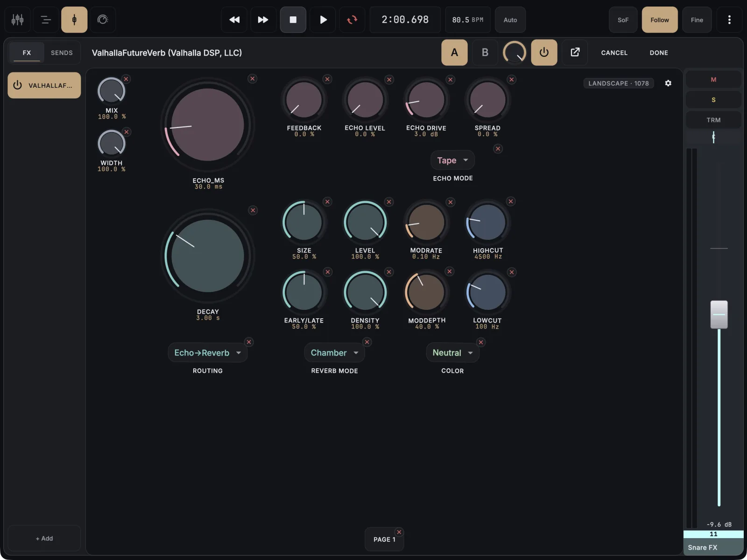Remove the PAGE 1 tab with its X

click(x=399, y=532)
